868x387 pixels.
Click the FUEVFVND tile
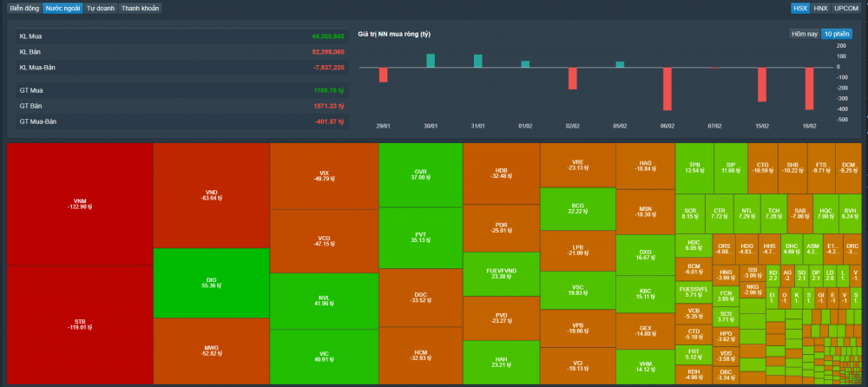coord(501,274)
